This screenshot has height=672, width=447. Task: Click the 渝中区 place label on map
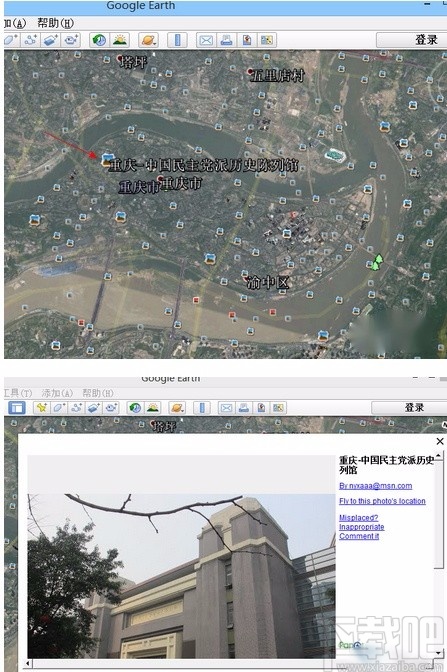(268, 282)
